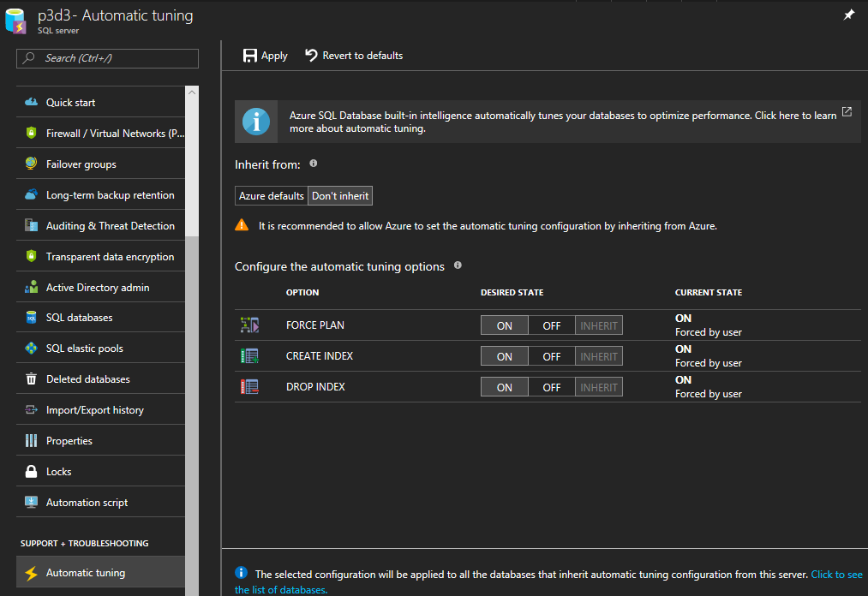Click the pin blade icon
This screenshot has width=868, height=596.
[848, 15]
